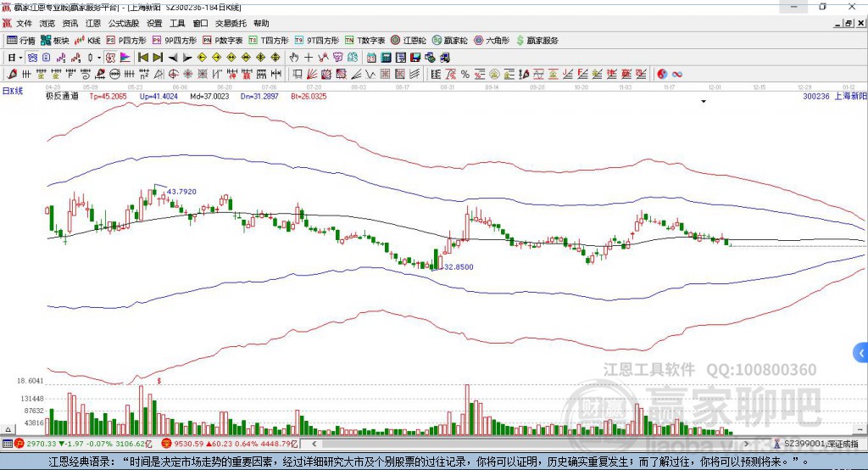Select the red target circle tool
The height and width of the screenshot is (470, 868).
coord(173,75)
